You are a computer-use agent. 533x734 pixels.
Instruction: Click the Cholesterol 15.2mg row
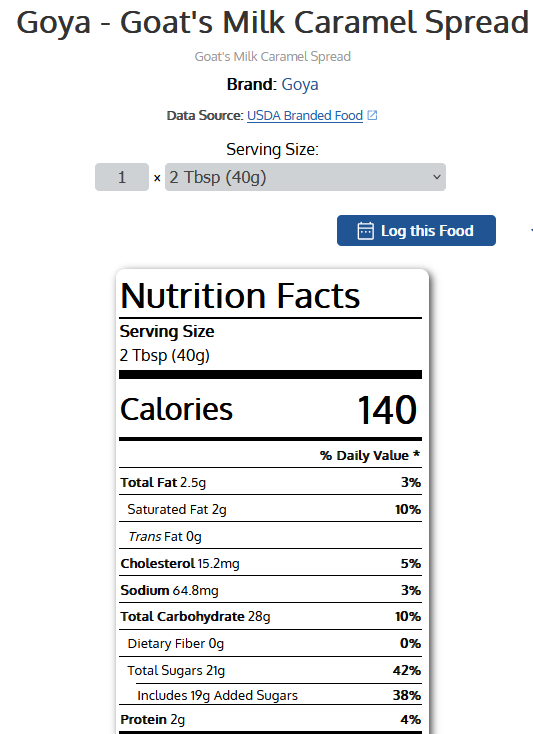(270, 563)
